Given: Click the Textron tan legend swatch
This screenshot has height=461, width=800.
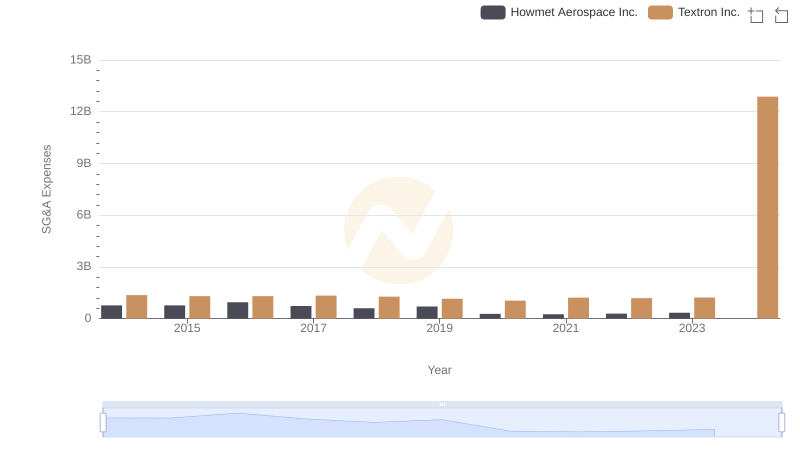Looking at the screenshot, I should (x=660, y=12).
